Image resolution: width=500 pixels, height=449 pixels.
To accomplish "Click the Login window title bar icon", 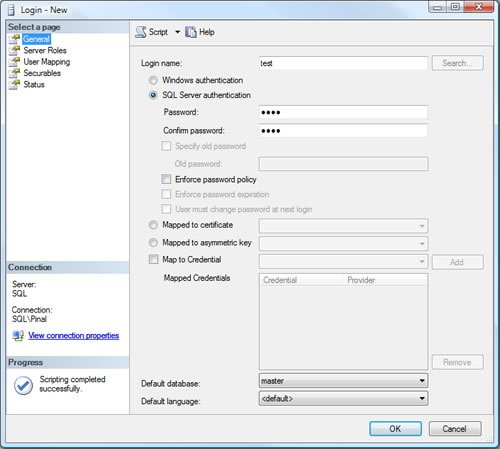I will [11, 10].
